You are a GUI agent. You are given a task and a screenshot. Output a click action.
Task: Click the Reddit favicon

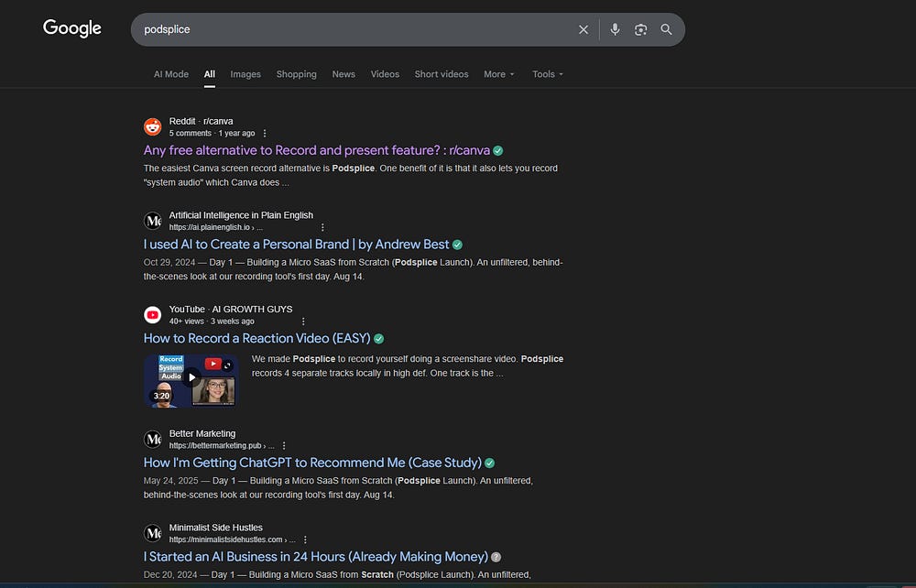(x=152, y=126)
